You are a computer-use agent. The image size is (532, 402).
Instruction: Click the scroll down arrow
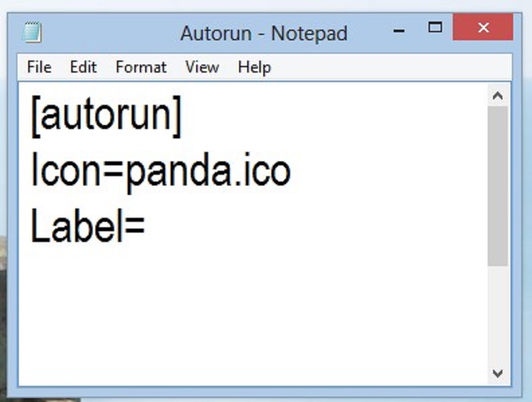click(x=498, y=374)
